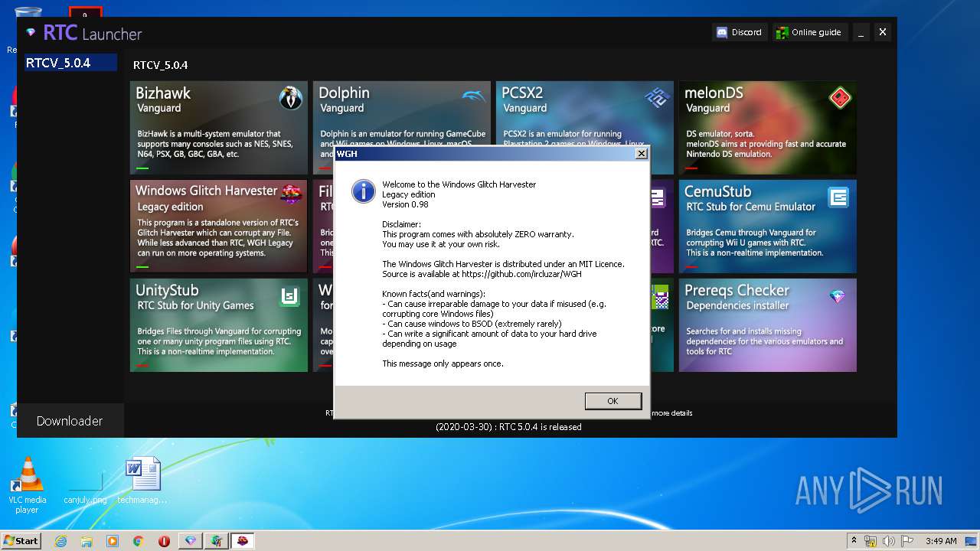Switch to WGH taskbar button
Viewport: 980px width, 551px height.
point(243,541)
